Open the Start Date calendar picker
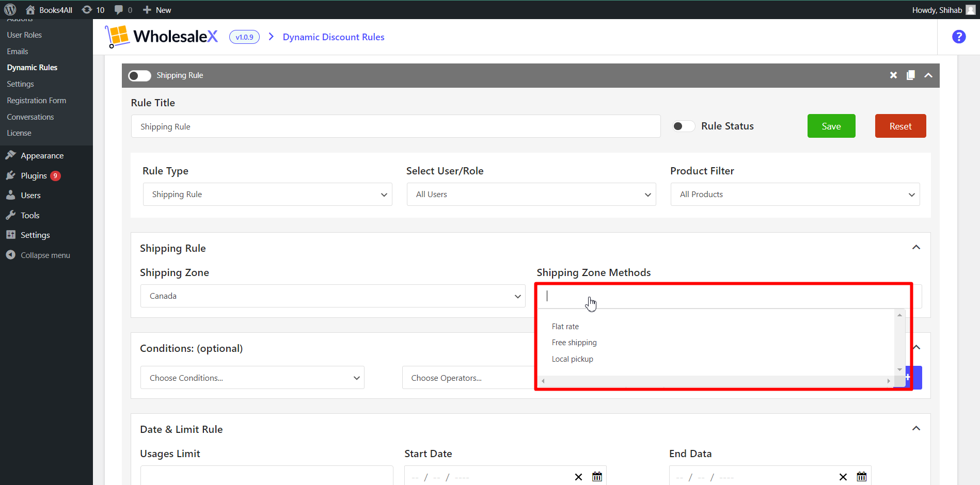980x485 pixels. point(597,477)
